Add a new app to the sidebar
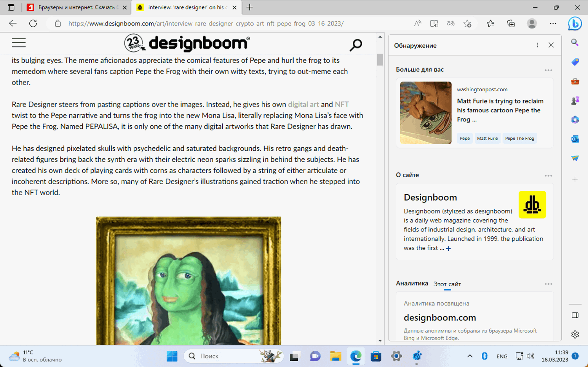Screen dimensions: 588x367 575,179
